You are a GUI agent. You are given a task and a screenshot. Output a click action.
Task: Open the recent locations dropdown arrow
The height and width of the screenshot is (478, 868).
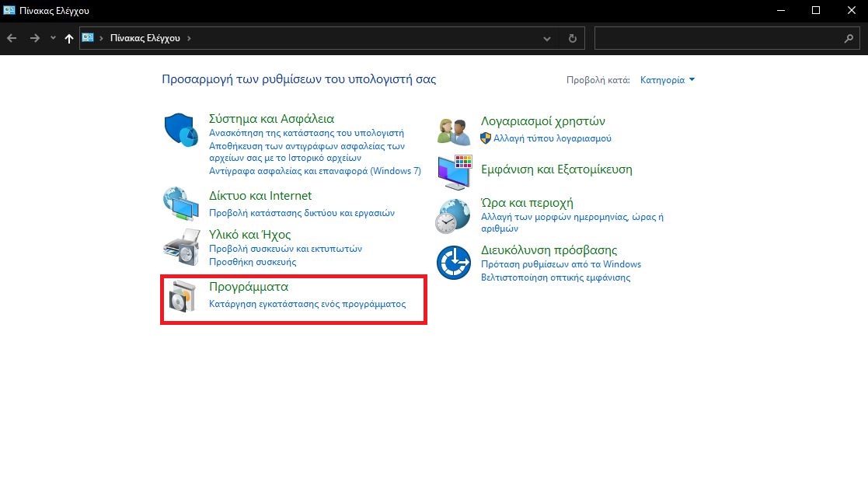pos(53,38)
